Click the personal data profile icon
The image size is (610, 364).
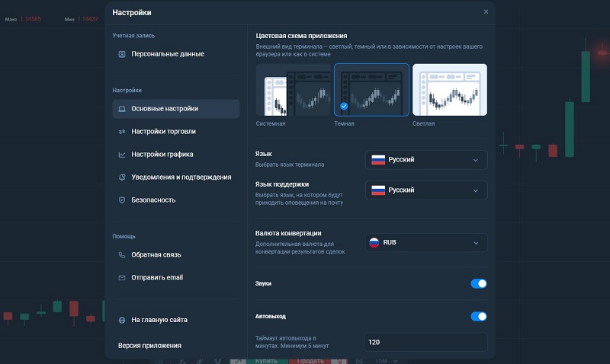pos(122,54)
